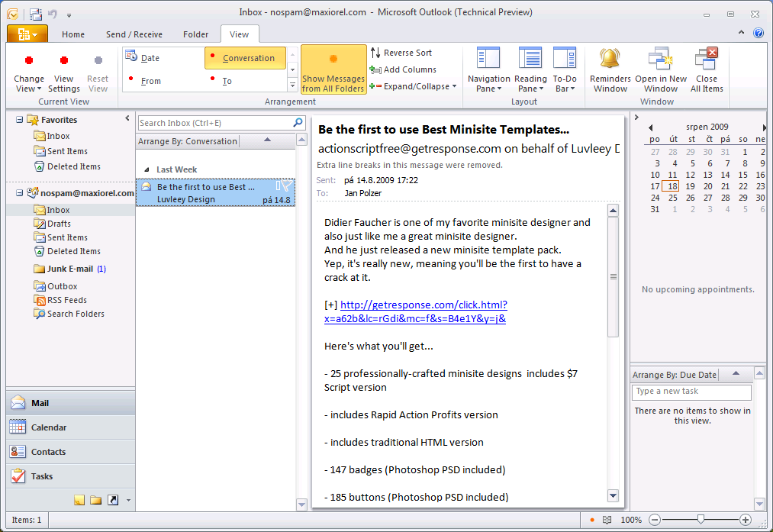Viewport: 773px width, 532px height.
Task: Click the Arrange By: Conversation header
Action: 188,141
